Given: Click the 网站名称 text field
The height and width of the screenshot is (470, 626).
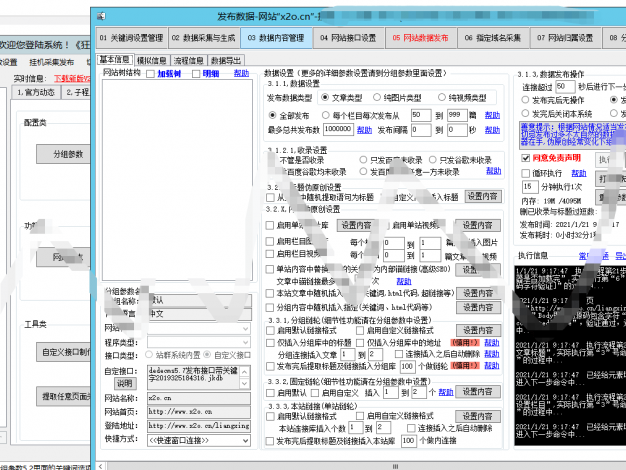Looking at the screenshot, I should point(200,397).
